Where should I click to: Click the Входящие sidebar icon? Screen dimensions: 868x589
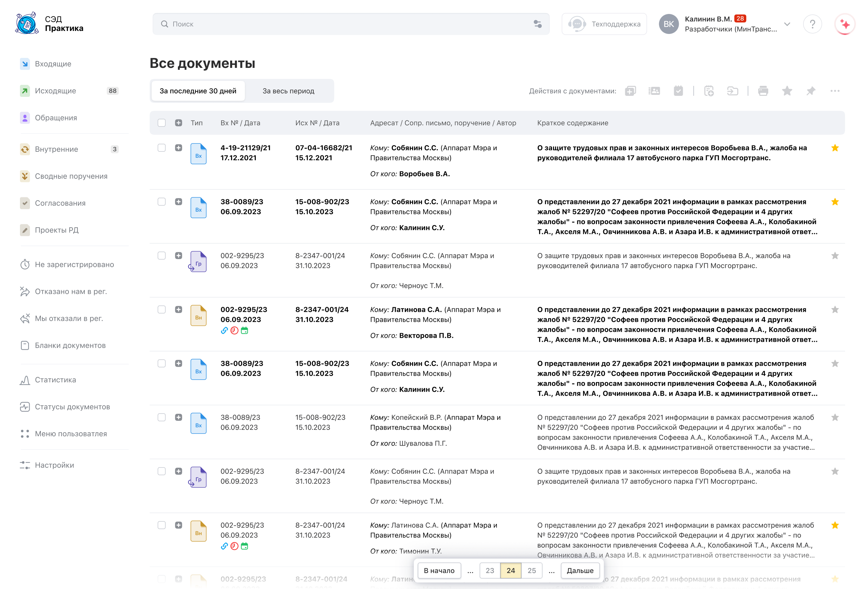click(25, 64)
